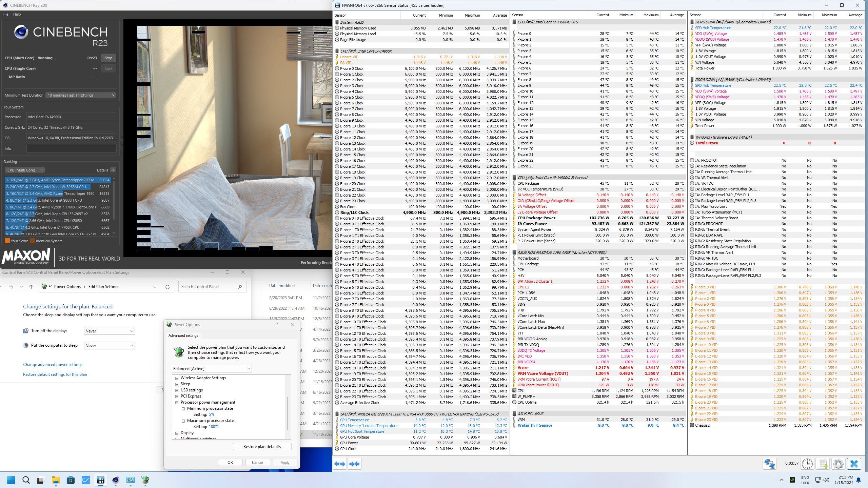The width and height of the screenshot is (868, 488).
Task: Start HWiNFO logging to file icon
Action: pyautogui.click(x=823, y=464)
